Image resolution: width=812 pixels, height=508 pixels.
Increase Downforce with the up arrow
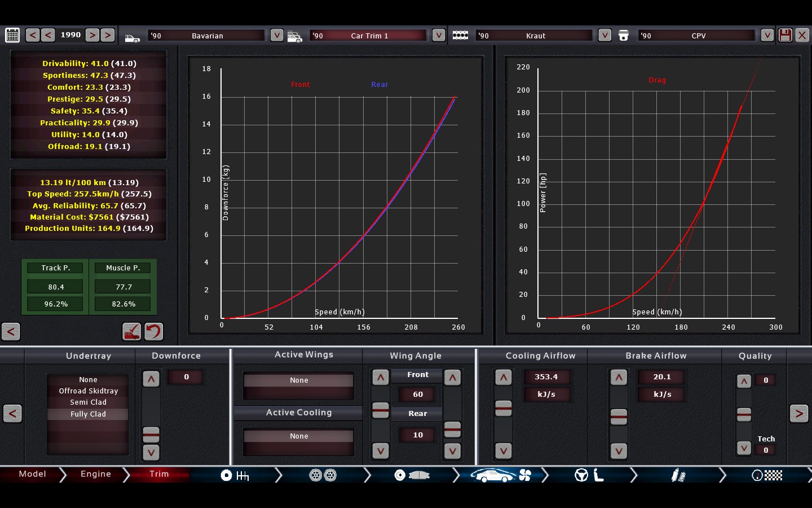tap(151, 379)
